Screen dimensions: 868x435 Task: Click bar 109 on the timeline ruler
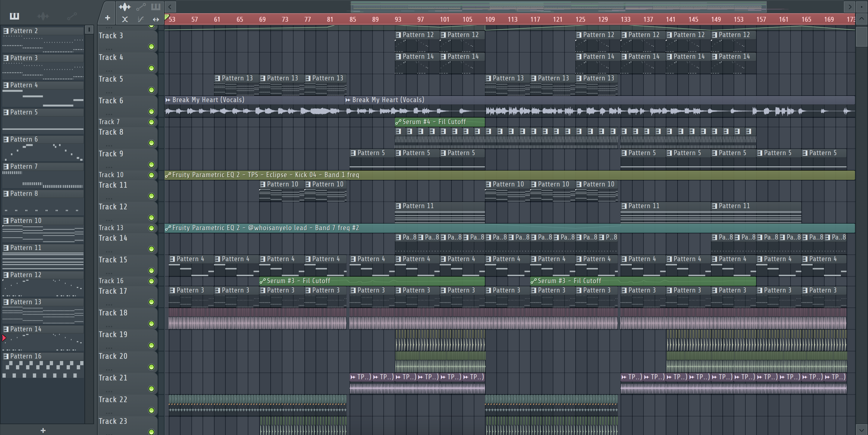coord(490,19)
